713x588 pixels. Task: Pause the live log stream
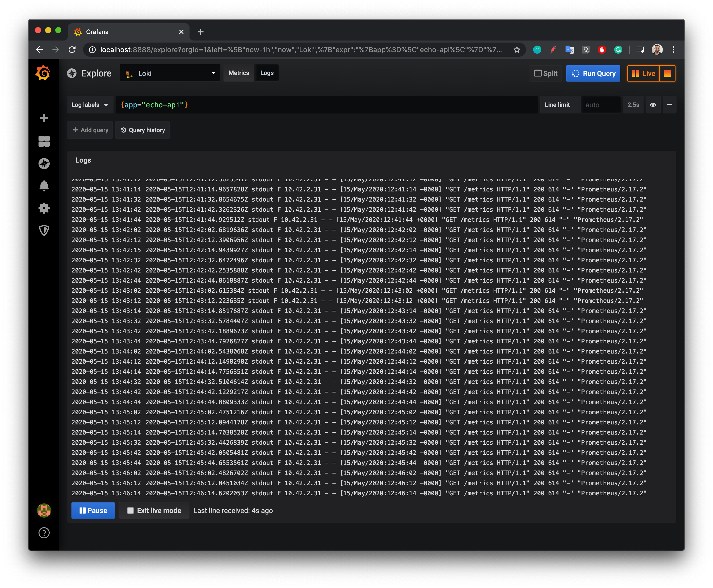click(x=93, y=511)
